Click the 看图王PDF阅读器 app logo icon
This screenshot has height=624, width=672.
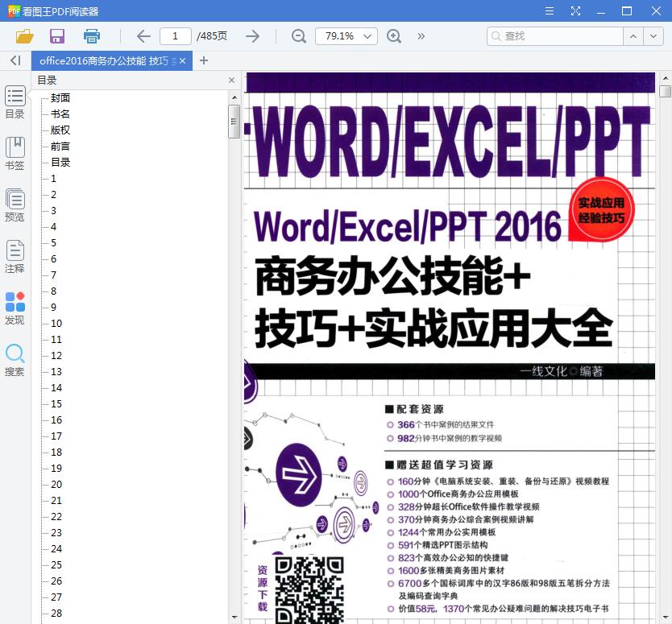tap(14, 10)
